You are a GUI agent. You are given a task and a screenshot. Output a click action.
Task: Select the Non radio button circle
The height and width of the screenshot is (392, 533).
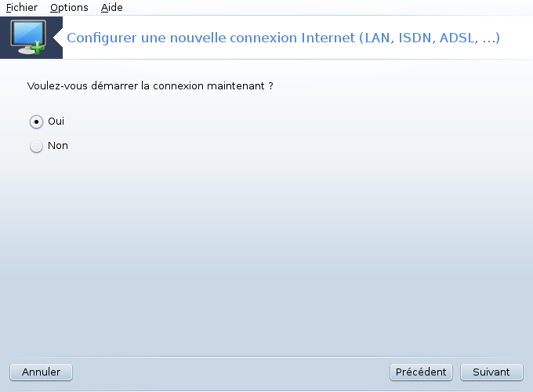[x=36, y=146]
